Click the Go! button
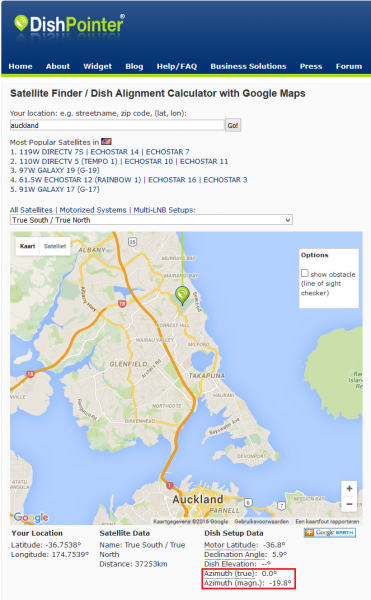Viewport: 371px width, 600px height. (x=233, y=125)
